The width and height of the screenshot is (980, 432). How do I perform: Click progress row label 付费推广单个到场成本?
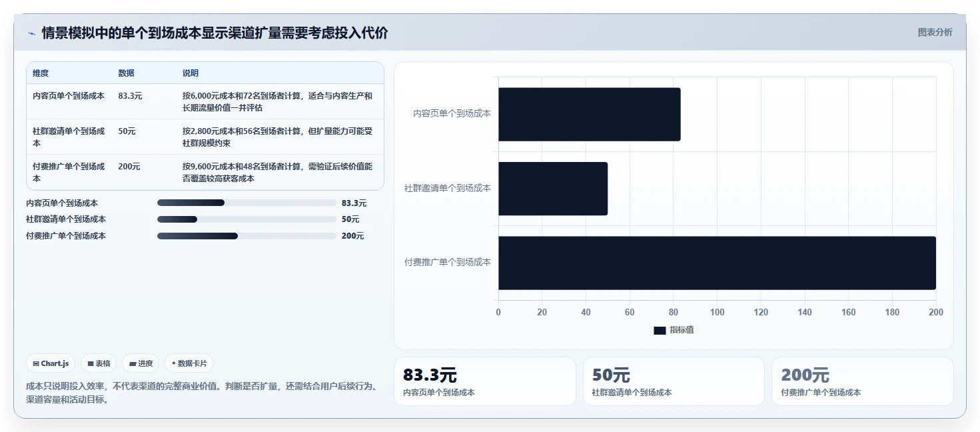66,236
